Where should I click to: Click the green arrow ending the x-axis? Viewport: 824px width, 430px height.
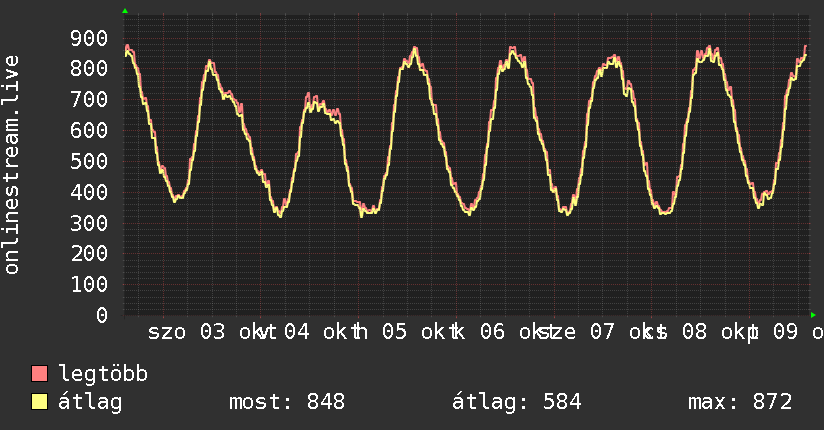(x=813, y=315)
